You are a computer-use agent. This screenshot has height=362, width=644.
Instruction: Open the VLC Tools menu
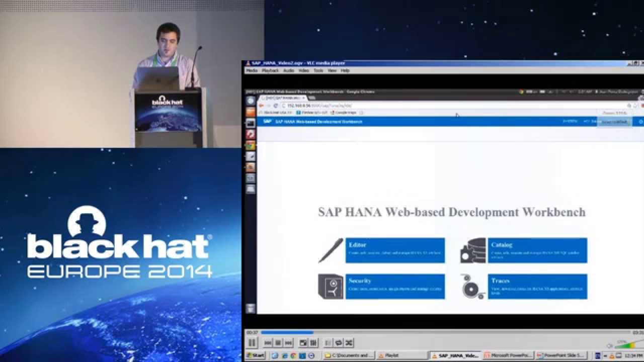[x=318, y=71]
